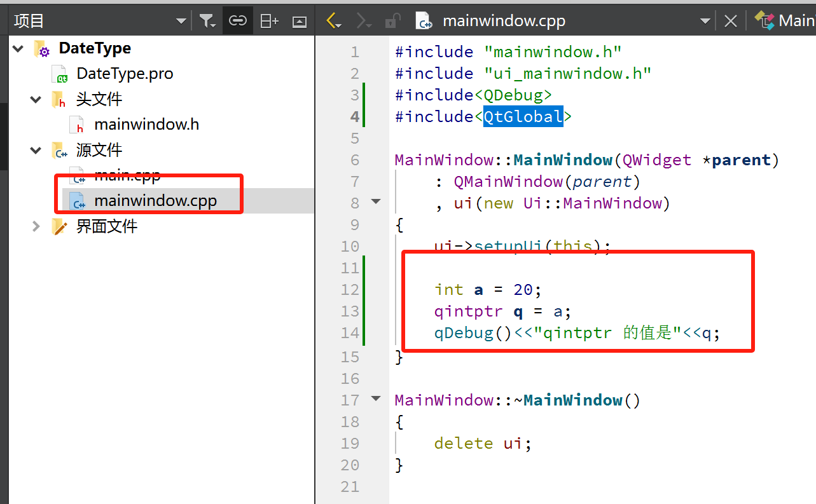The image size is (816, 504).
Task: Fold the constructor at line 8
Action: pyautogui.click(x=376, y=201)
